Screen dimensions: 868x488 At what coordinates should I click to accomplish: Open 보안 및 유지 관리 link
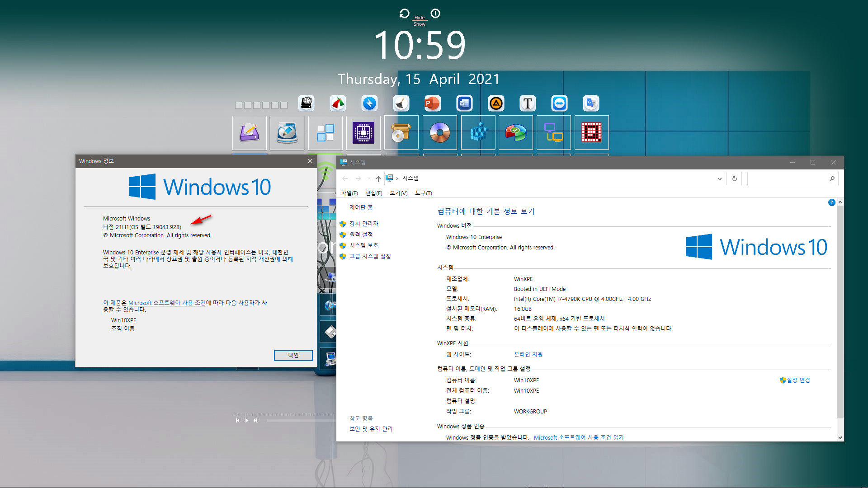point(371,429)
